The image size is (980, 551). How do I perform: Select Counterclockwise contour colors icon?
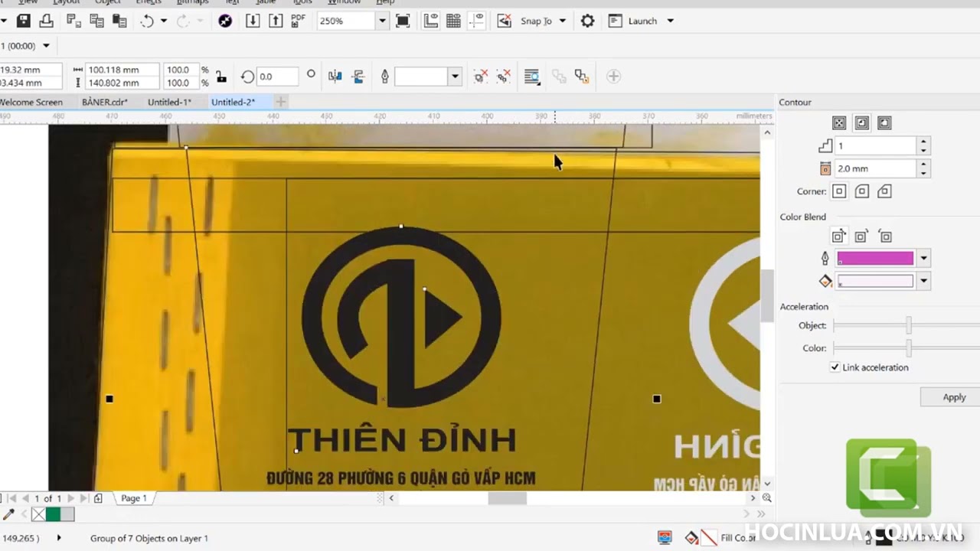point(885,236)
